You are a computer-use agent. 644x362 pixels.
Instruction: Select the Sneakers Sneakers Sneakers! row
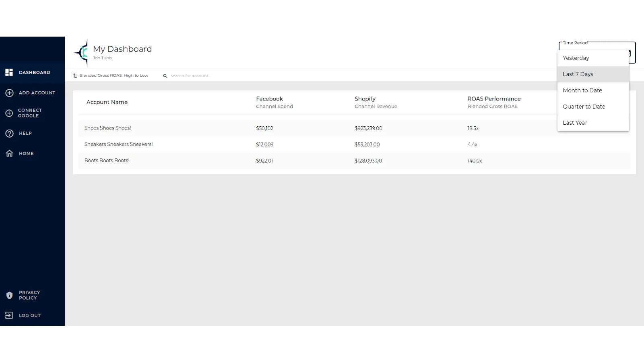coord(119,144)
